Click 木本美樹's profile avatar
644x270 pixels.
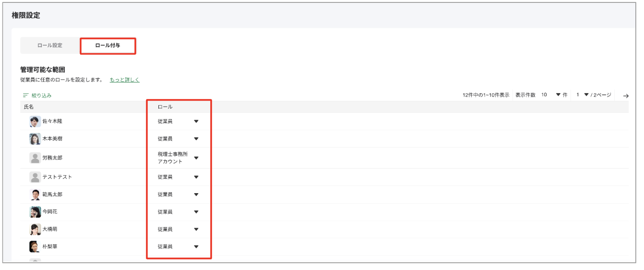34,139
